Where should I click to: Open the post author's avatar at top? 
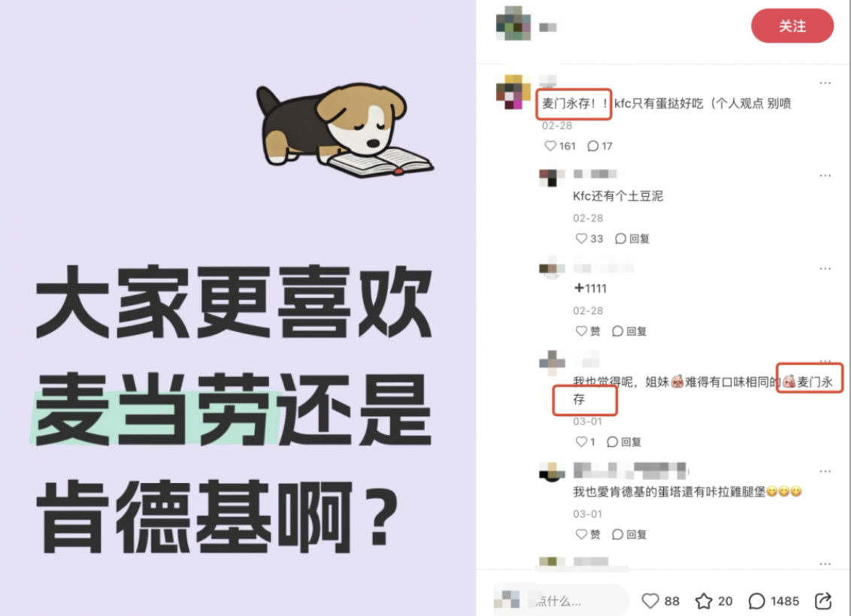513,23
